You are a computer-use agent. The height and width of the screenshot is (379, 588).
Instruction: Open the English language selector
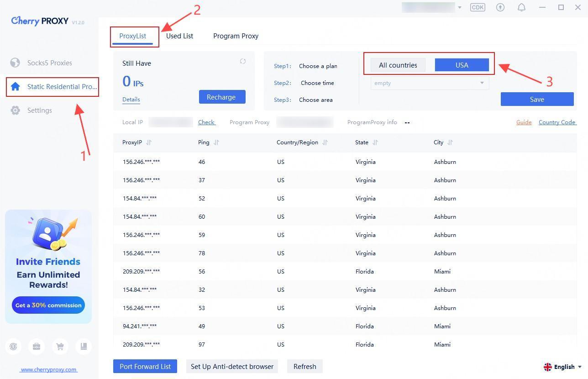point(562,367)
